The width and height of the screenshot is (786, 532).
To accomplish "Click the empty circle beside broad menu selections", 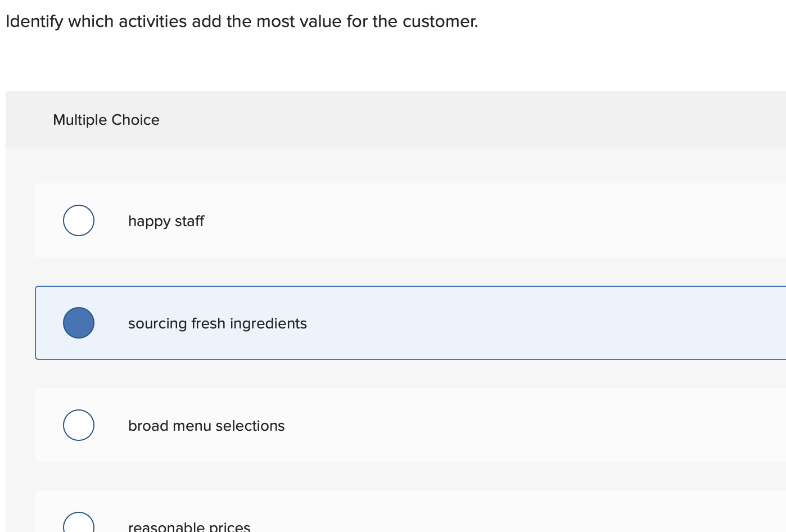I will pos(78,425).
